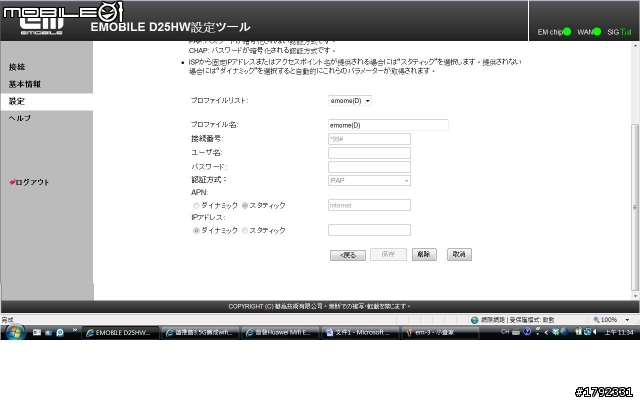Screen dimensions: 640x400
Task: Click the プロファイル名 text field
Action: click(388, 125)
